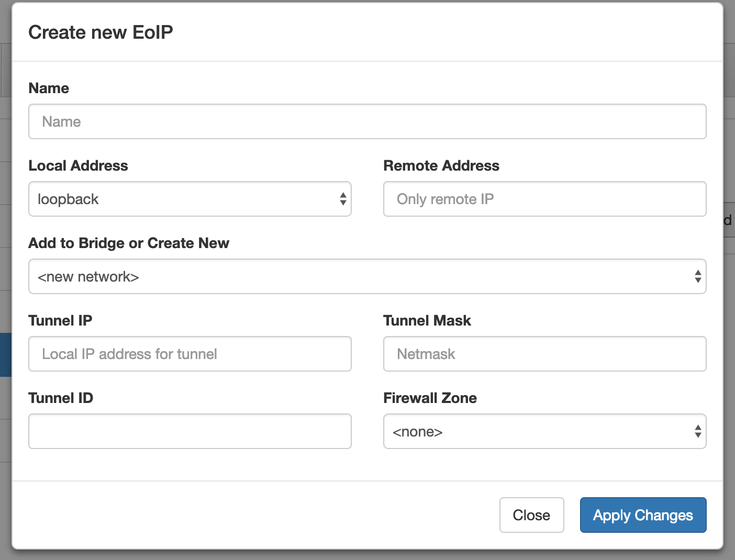
Task: Click the Apply Changes button
Action: tap(643, 515)
